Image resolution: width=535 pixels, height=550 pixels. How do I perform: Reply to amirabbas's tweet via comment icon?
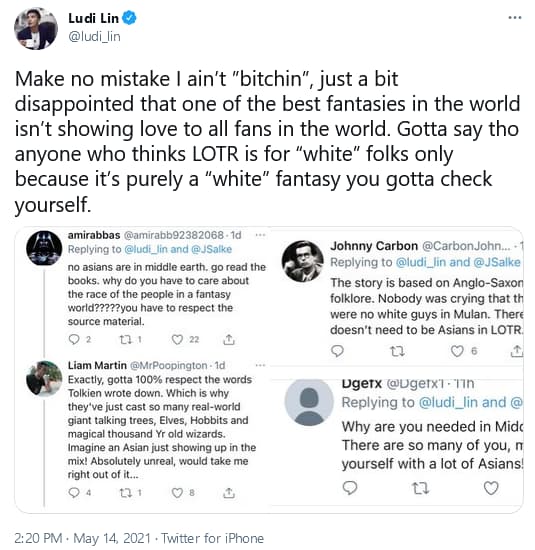click(x=74, y=339)
